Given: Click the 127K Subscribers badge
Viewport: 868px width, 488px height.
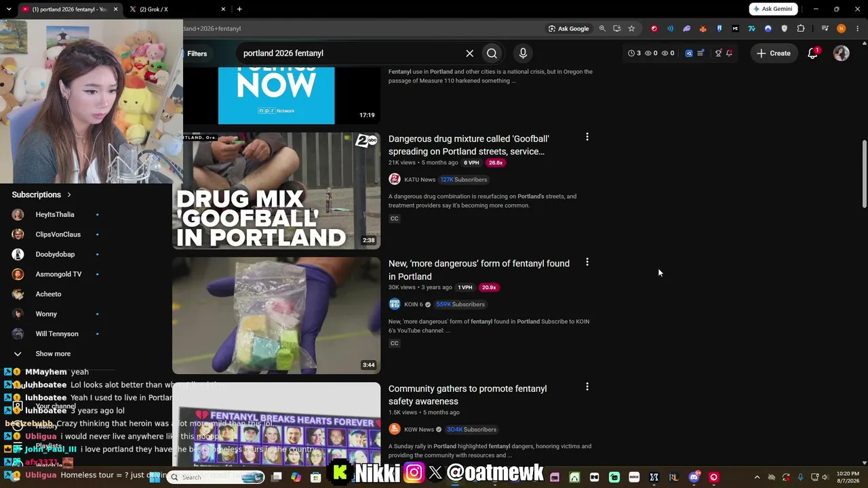Looking at the screenshot, I should 464,180.
